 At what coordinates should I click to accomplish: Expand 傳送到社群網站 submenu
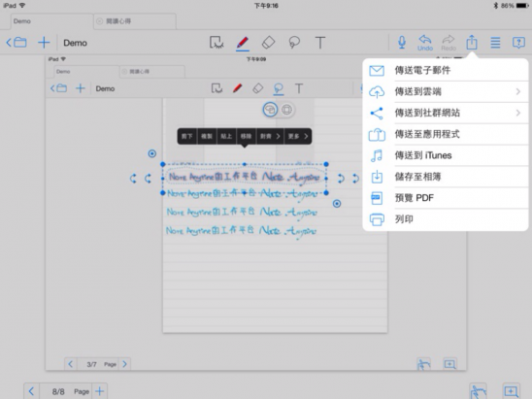[446, 113]
